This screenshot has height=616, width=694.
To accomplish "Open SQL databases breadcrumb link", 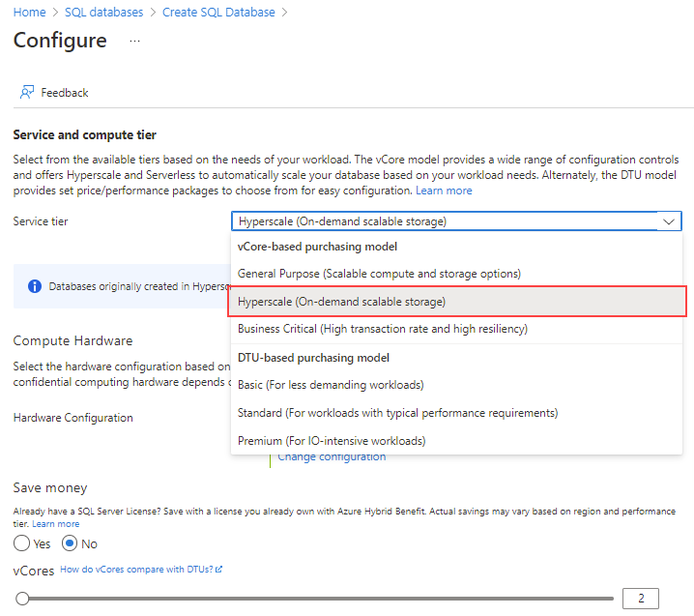I will coord(104,12).
